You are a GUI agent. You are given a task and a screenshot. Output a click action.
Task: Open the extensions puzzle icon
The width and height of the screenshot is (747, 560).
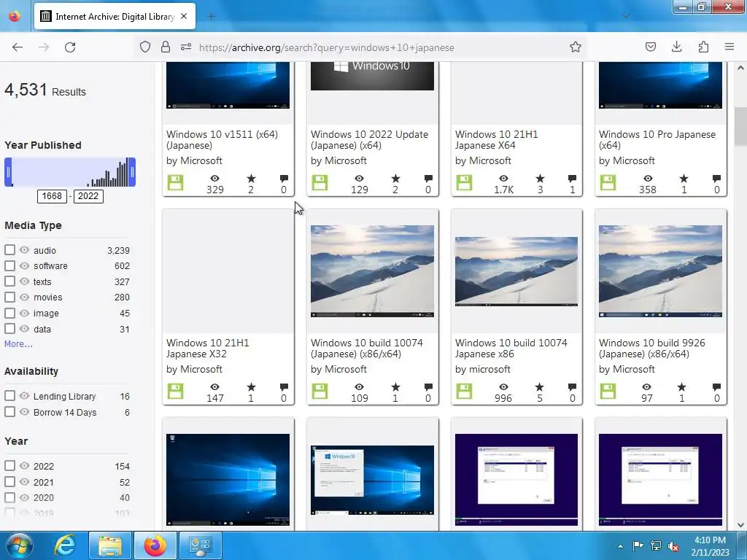(703, 47)
